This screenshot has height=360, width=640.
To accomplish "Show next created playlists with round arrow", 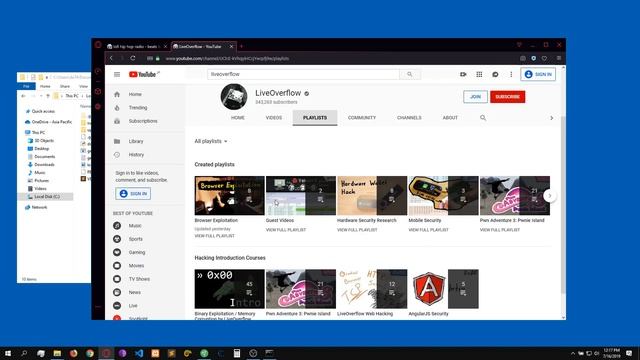I will tap(550, 196).
